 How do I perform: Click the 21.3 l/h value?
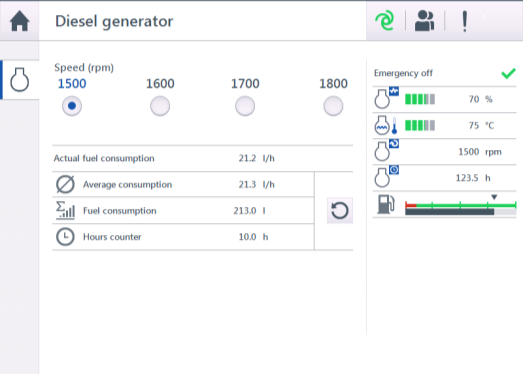pyautogui.click(x=256, y=184)
